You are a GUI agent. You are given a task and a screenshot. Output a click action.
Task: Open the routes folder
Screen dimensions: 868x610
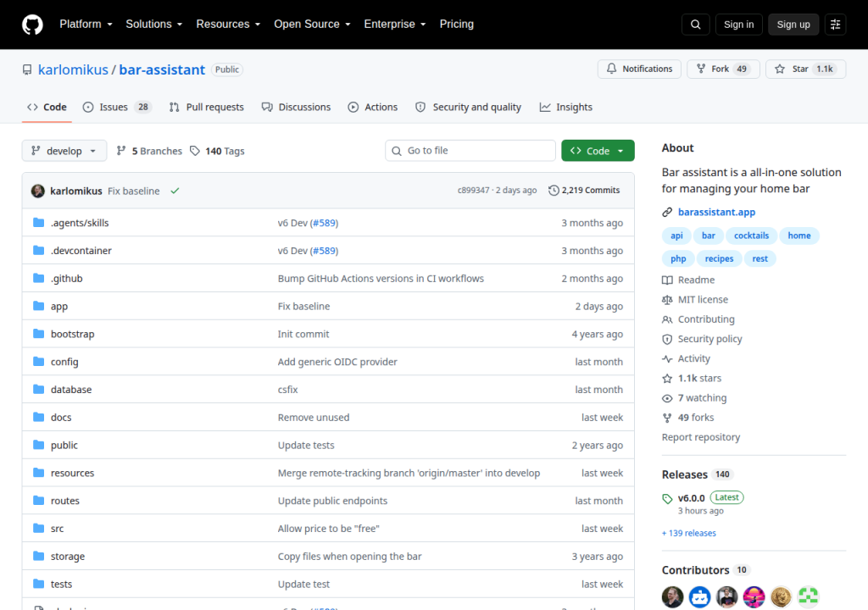click(x=64, y=501)
